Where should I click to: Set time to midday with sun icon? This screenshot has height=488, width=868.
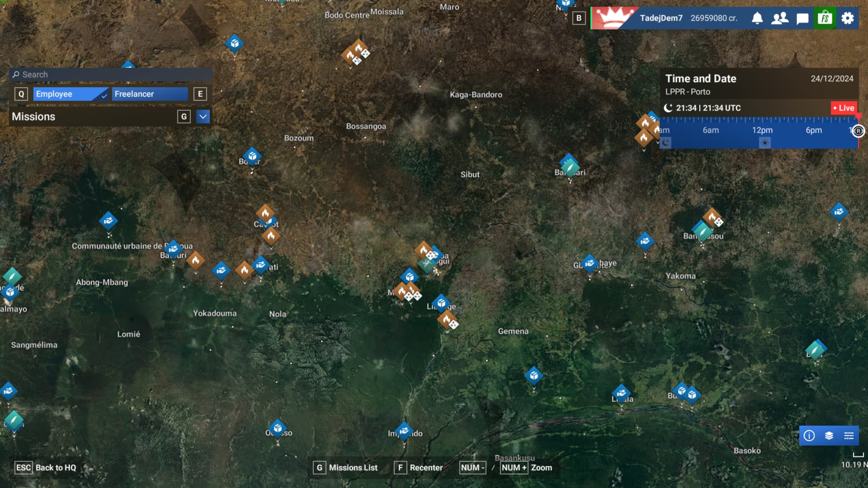pos(764,143)
